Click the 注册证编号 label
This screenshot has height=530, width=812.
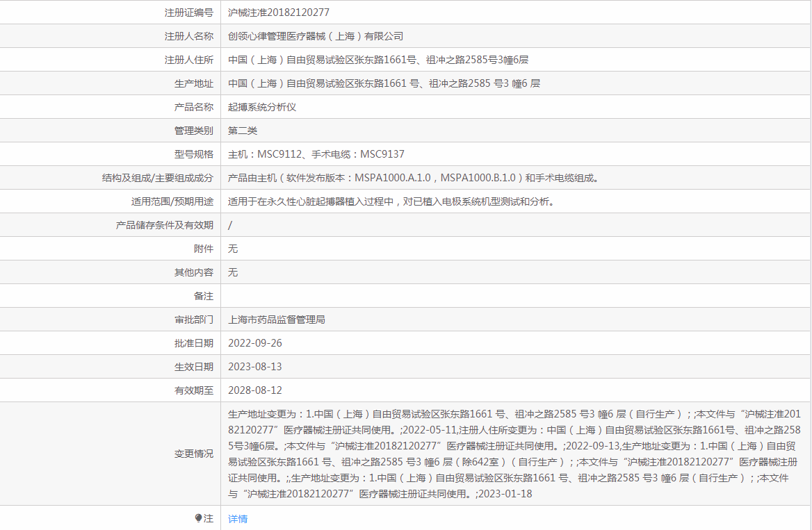pos(189,13)
